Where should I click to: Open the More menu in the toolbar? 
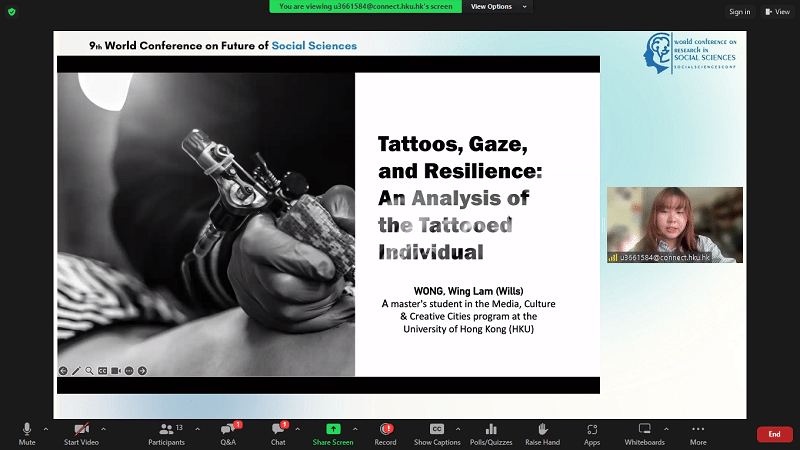coord(698,432)
